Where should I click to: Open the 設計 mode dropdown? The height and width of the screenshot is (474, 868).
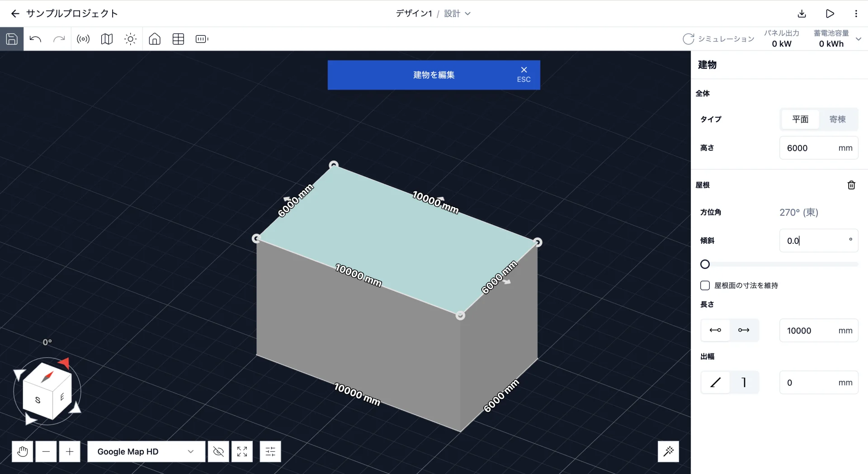coord(457,14)
